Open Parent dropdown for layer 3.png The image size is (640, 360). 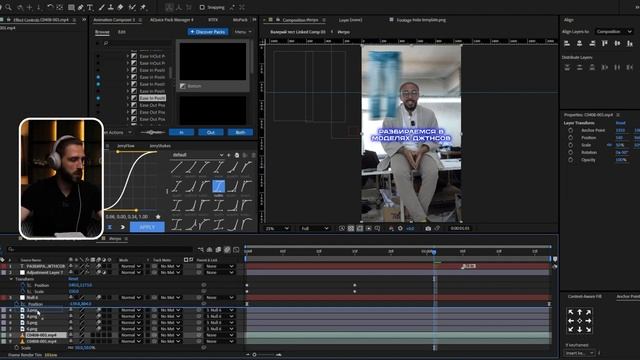pos(220,310)
